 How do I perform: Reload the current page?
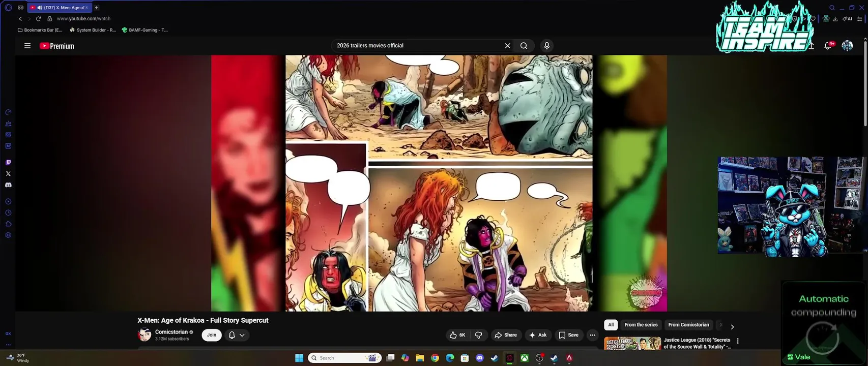pos(38,19)
